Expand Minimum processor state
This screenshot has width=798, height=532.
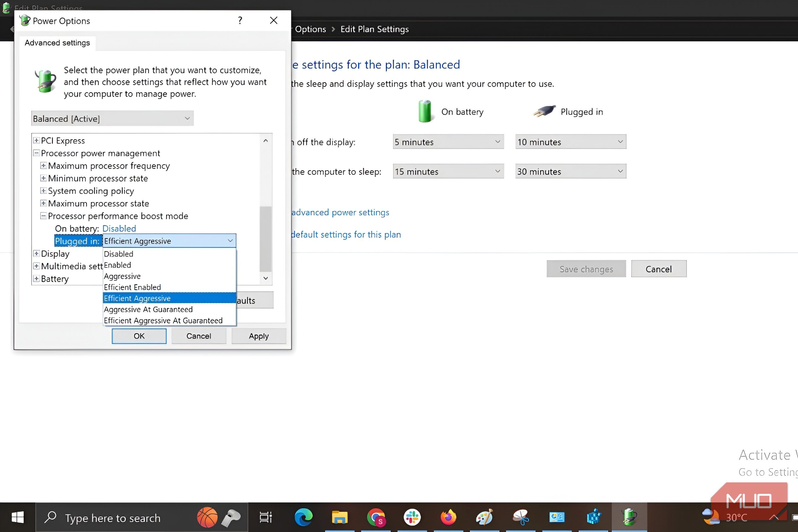[43, 178]
